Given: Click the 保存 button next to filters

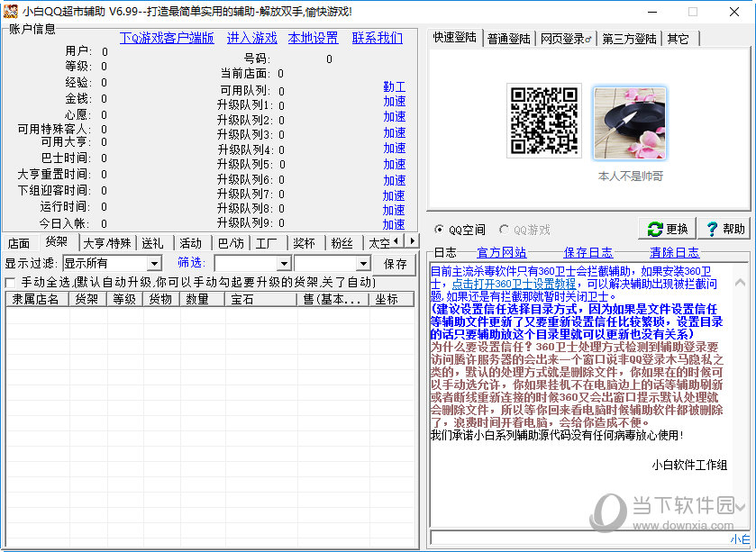Looking at the screenshot, I should point(395,264).
